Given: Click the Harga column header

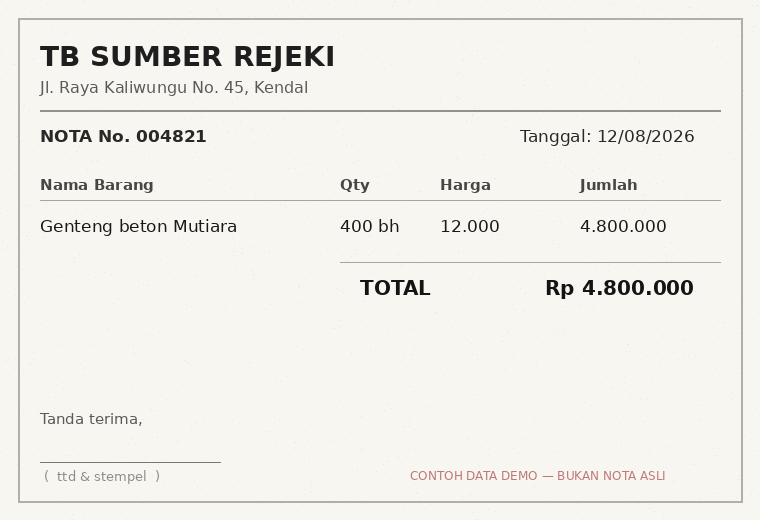Looking at the screenshot, I should (x=465, y=185).
